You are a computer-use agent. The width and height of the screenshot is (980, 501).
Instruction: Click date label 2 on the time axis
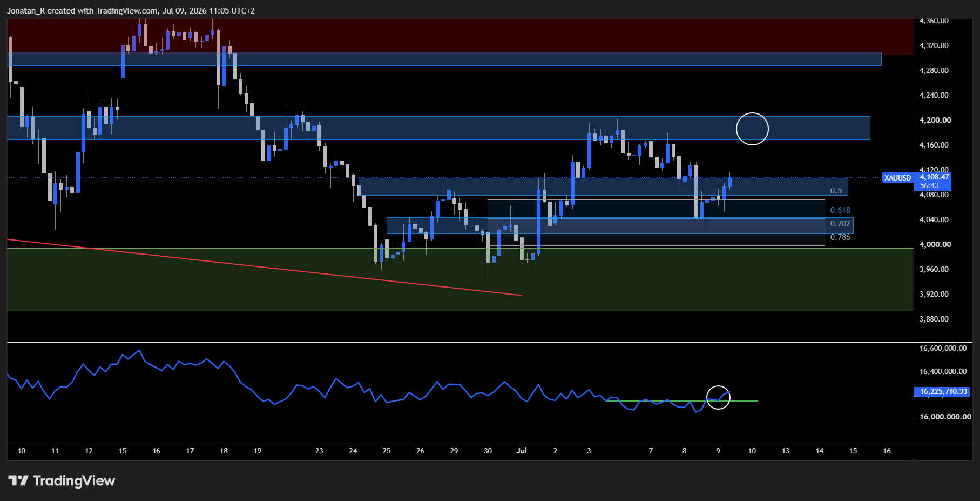(555, 451)
